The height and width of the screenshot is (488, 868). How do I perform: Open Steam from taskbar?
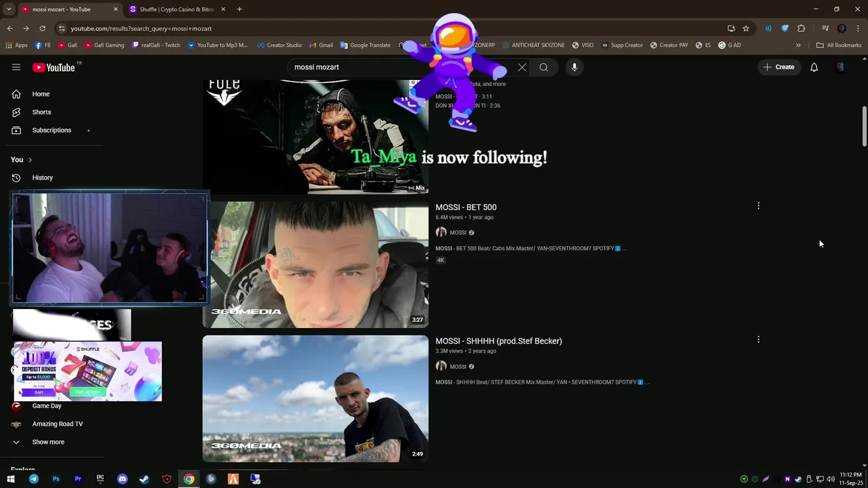point(144,479)
